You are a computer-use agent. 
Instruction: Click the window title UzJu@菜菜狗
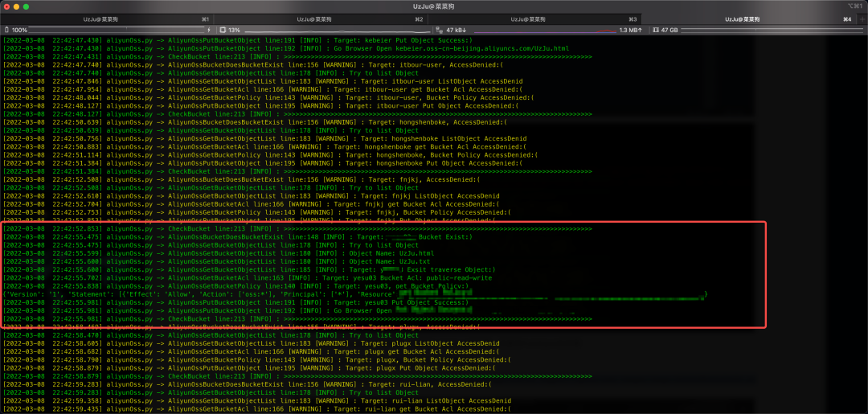[x=433, y=6]
